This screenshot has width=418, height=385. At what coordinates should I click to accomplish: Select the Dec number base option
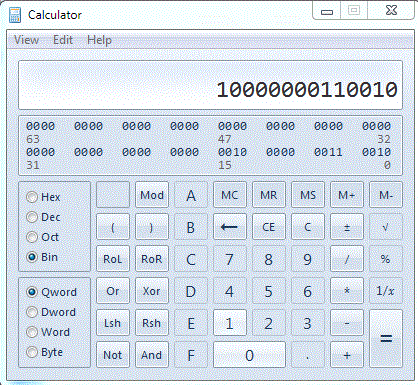click(32, 217)
